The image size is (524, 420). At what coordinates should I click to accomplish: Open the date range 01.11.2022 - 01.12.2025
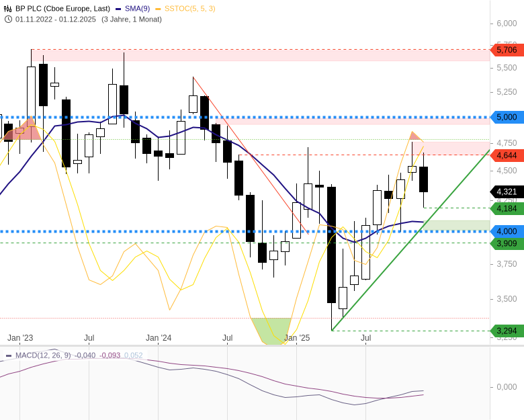coord(57,19)
